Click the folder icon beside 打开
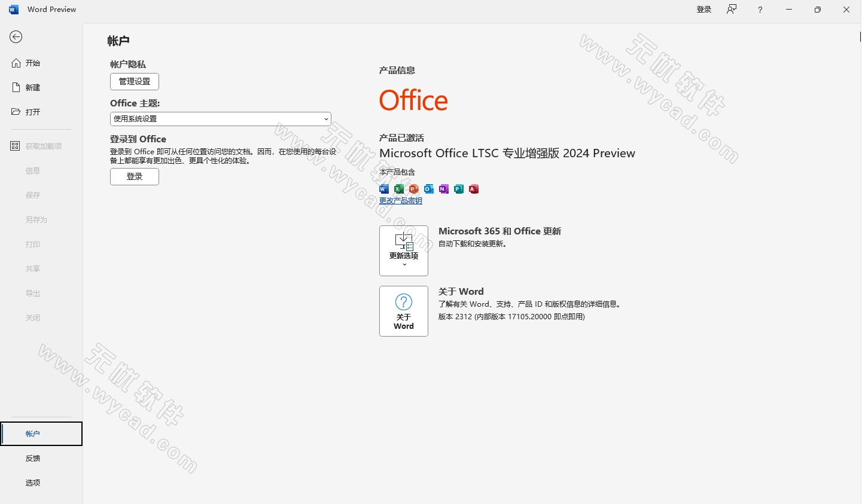Viewport: 862px width, 504px height. (x=16, y=112)
